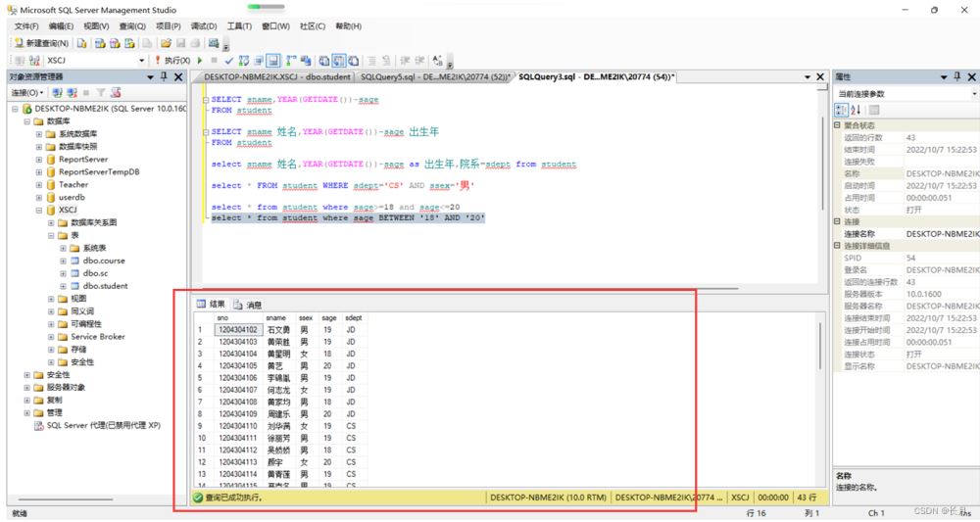Click the green debug play arrow icon

201,60
